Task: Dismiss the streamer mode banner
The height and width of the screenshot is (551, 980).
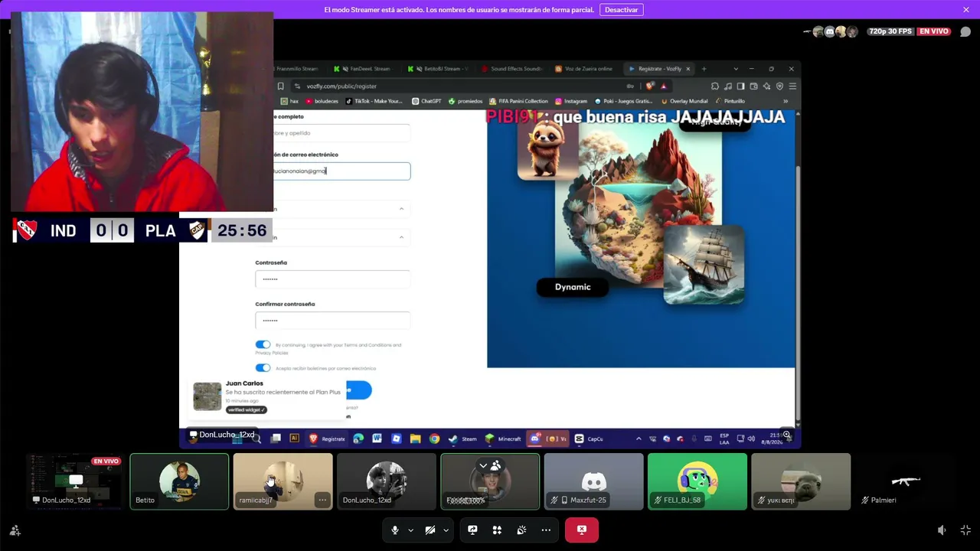Action: (x=966, y=10)
